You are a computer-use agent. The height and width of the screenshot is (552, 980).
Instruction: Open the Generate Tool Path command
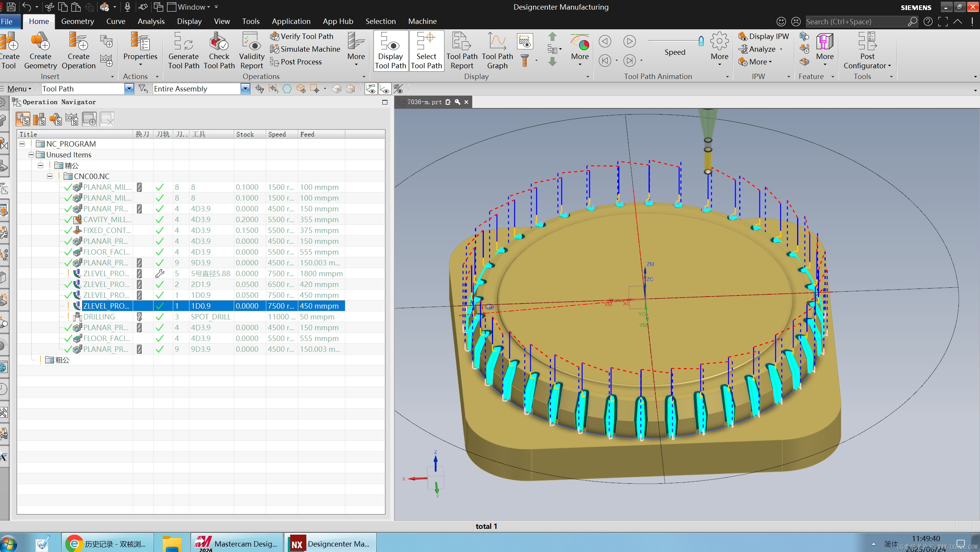pos(183,50)
